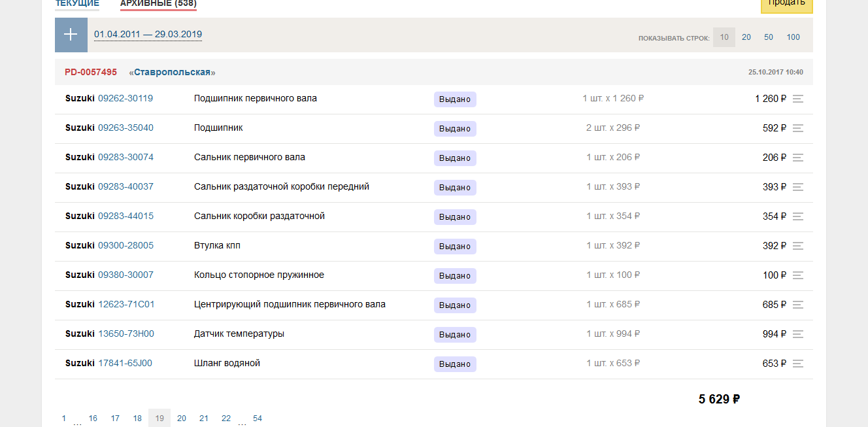Open part number 13650-73H00
Image resolution: width=868 pixels, height=427 pixels.
coord(126,334)
